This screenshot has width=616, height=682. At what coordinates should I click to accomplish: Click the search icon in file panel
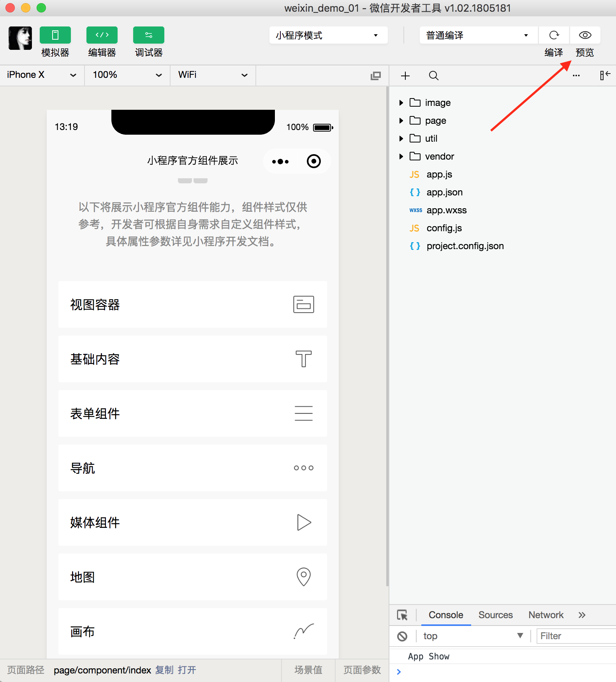pyautogui.click(x=433, y=76)
